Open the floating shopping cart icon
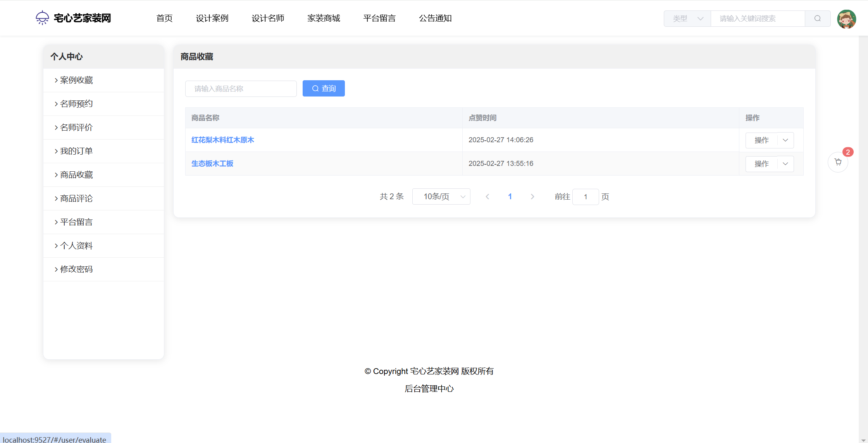Image resolution: width=868 pixels, height=443 pixels. 838,162
